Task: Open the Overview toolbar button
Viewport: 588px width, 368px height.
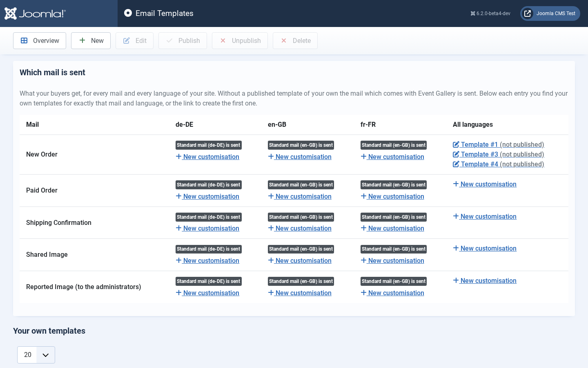Action: pyautogui.click(x=40, y=41)
